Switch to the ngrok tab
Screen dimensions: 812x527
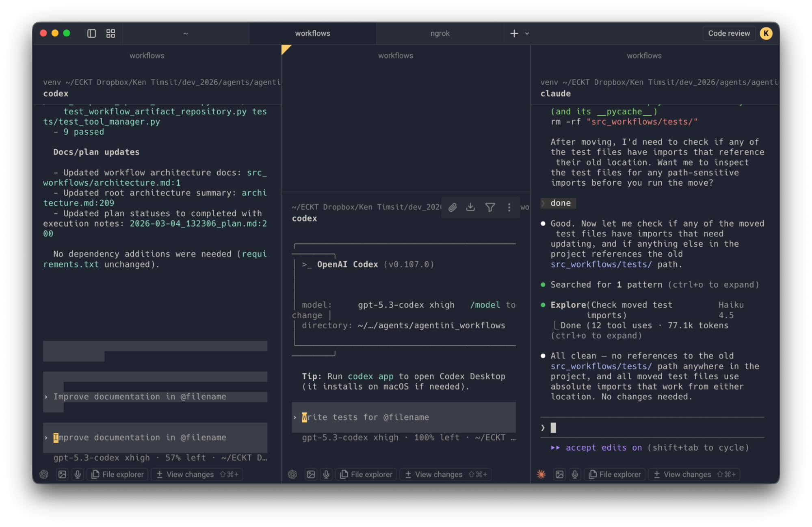coord(440,33)
